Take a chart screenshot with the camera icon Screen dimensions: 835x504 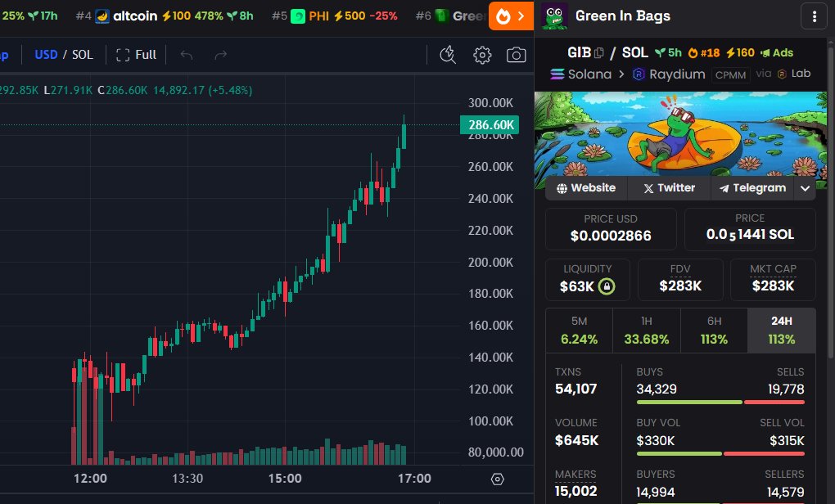tap(516, 55)
